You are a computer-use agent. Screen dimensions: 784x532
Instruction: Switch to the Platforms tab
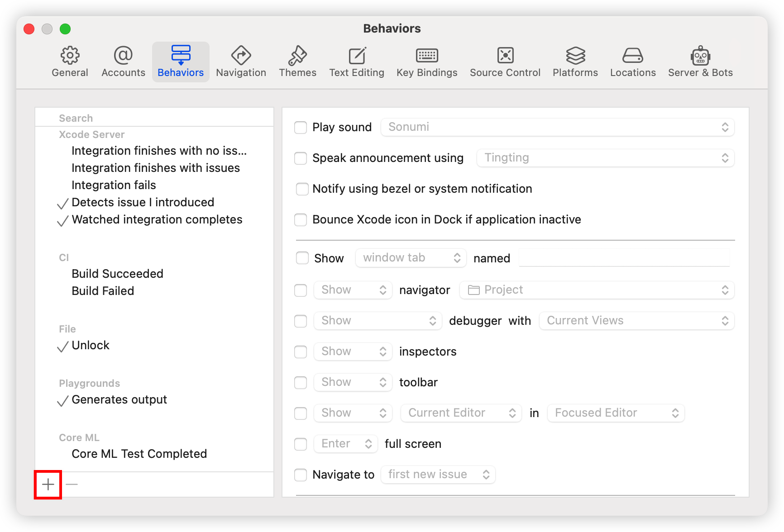coord(575,61)
